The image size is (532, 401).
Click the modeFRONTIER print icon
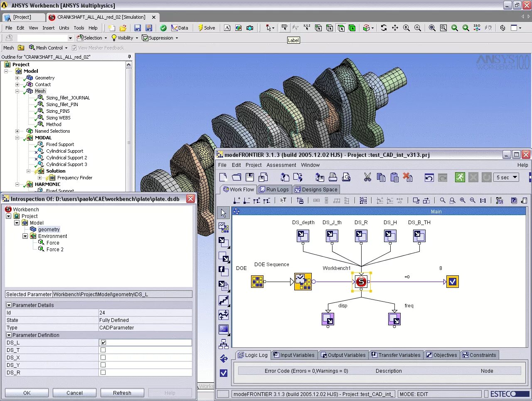point(333,177)
